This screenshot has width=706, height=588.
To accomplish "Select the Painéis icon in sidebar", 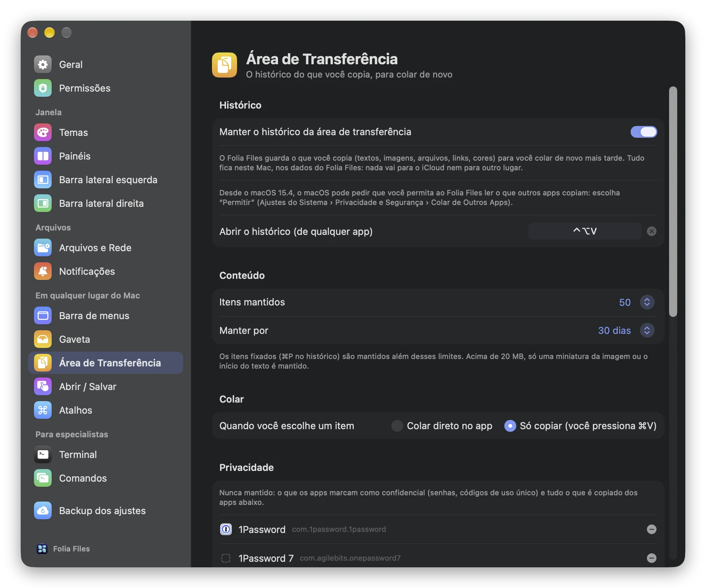I will pyautogui.click(x=43, y=156).
